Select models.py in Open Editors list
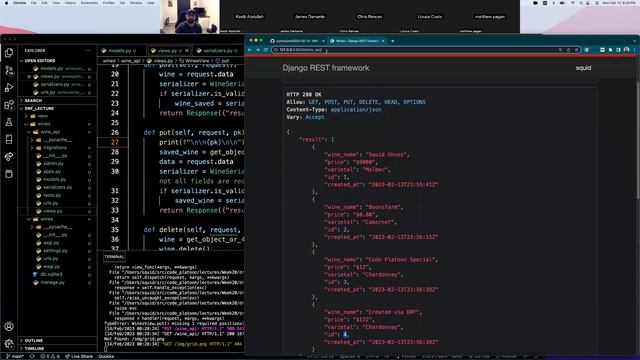The width and height of the screenshot is (640, 360). (x=57, y=69)
